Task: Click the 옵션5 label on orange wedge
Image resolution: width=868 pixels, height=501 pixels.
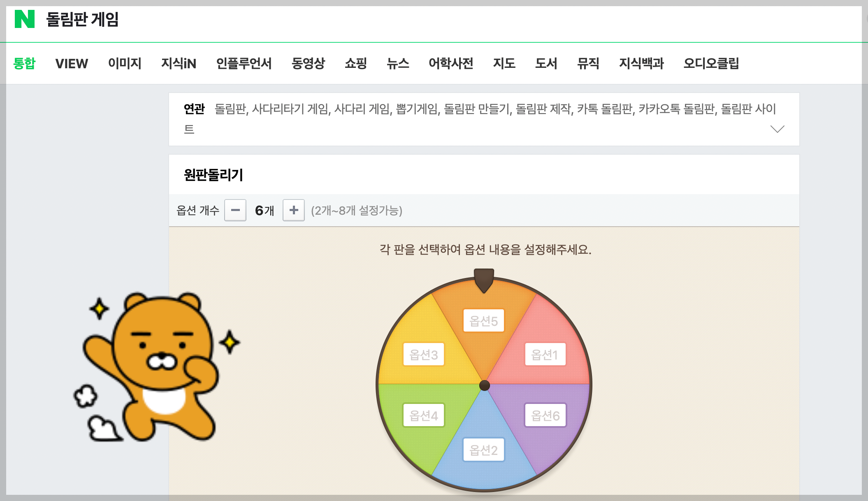Action: click(x=484, y=320)
